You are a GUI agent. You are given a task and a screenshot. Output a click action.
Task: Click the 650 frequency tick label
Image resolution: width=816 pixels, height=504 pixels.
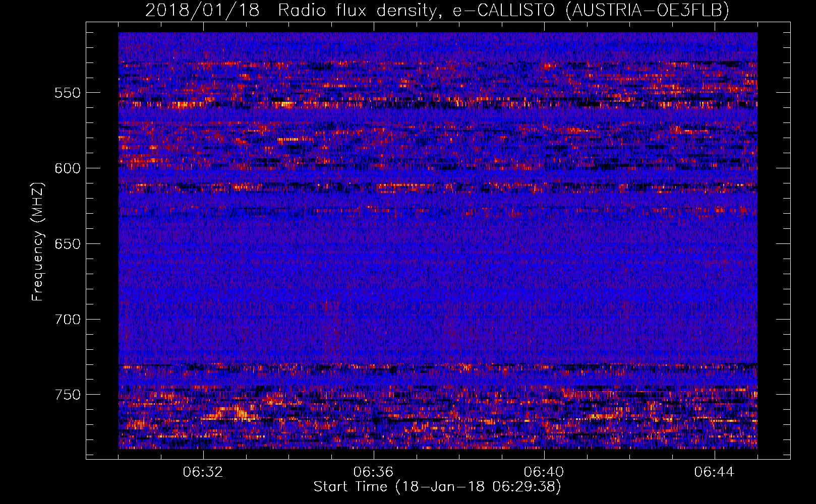[68, 244]
